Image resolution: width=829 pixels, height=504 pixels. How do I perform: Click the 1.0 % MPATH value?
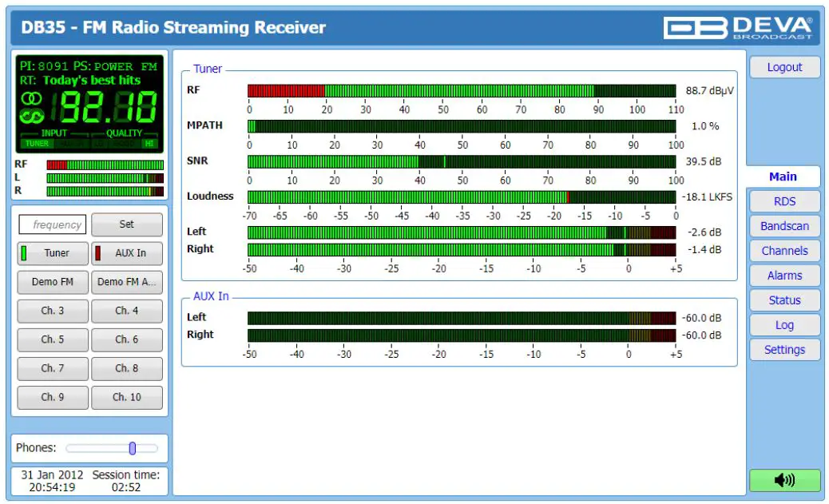[x=705, y=126]
